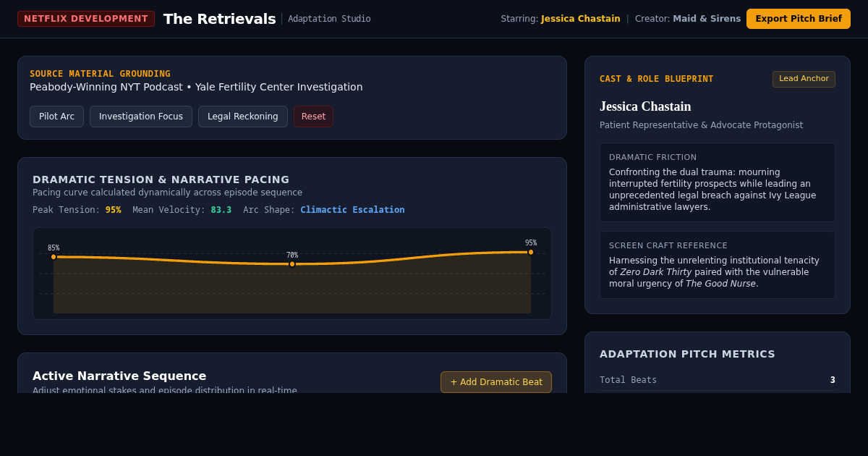Click the Patient Representative & Advocate Protagonist subtitle
868x456 pixels.
(701, 125)
